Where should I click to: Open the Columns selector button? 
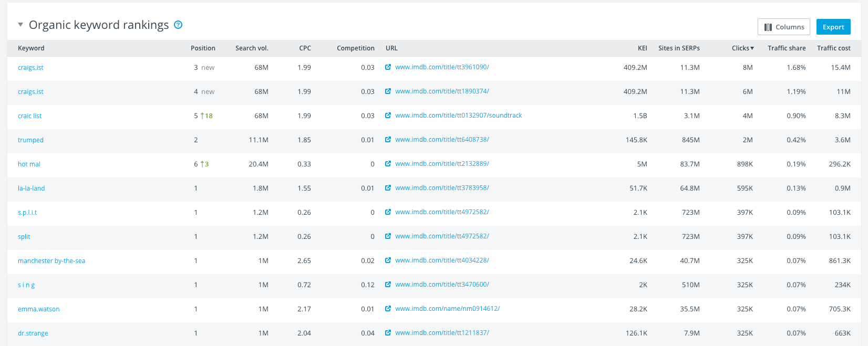[x=784, y=27]
